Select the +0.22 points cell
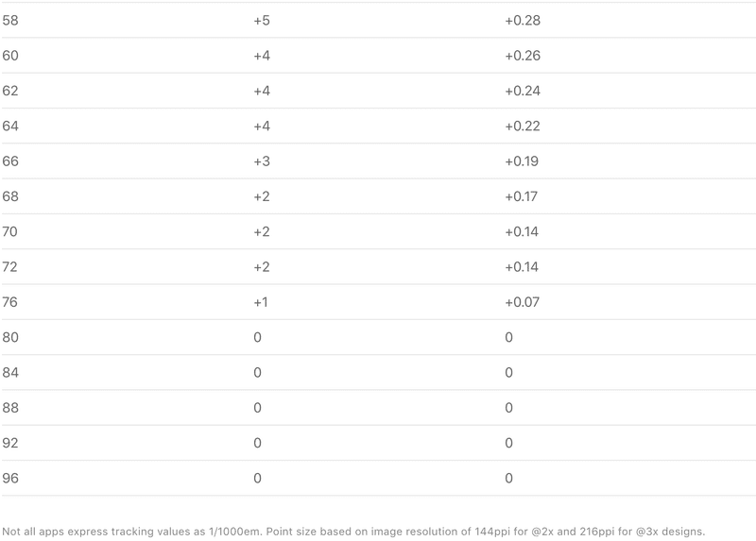 [x=523, y=126]
